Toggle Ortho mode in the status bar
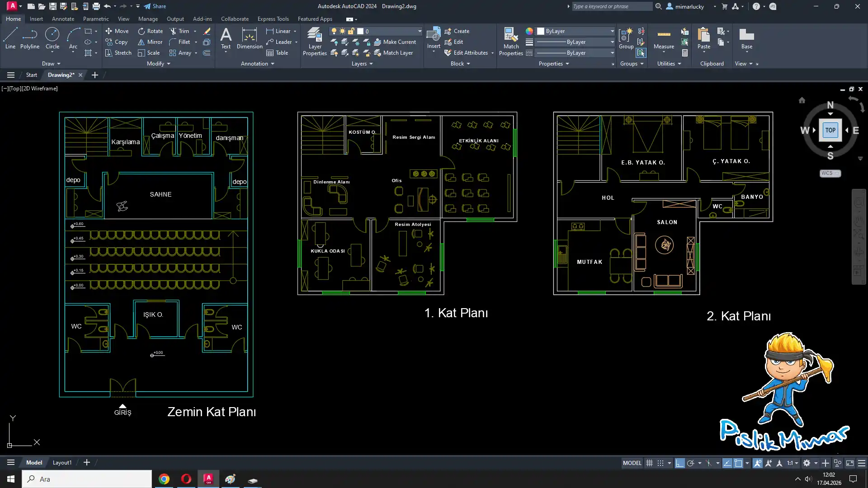 679,463
